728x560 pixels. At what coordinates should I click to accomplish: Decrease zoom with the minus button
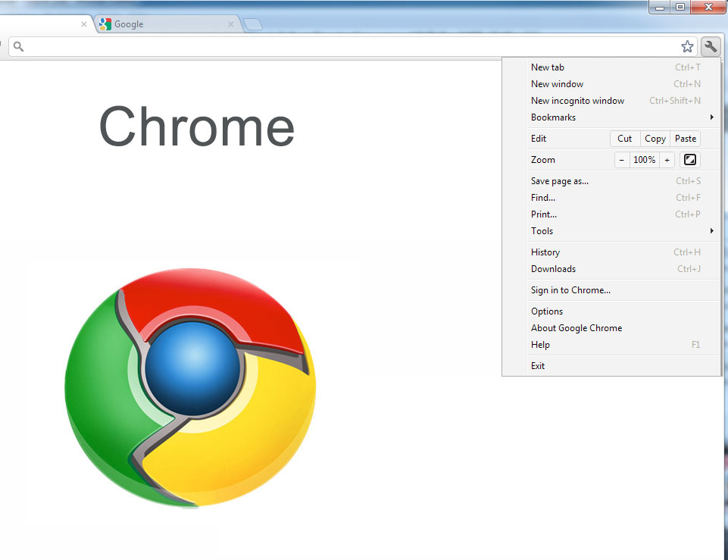tap(622, 160)
